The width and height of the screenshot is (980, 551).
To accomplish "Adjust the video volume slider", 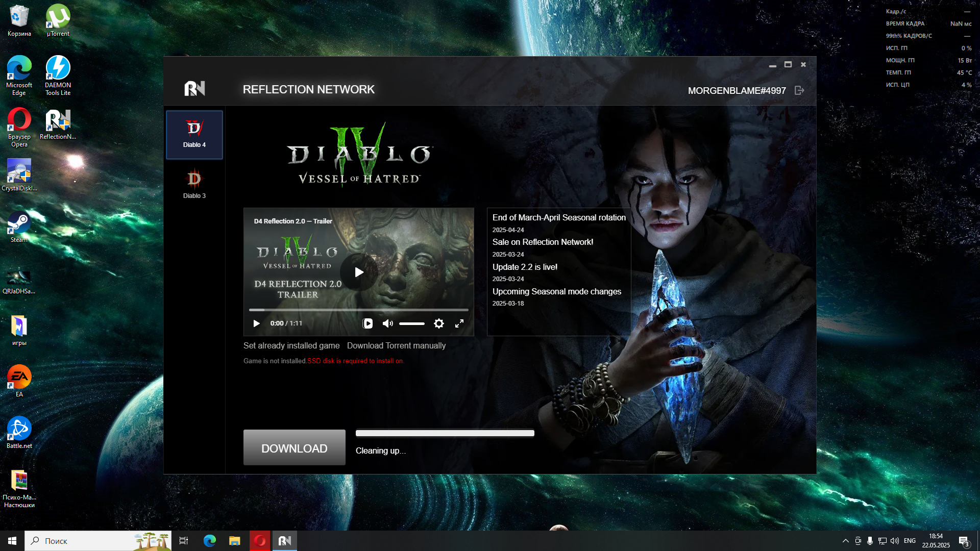I will [x=411, y=323].
